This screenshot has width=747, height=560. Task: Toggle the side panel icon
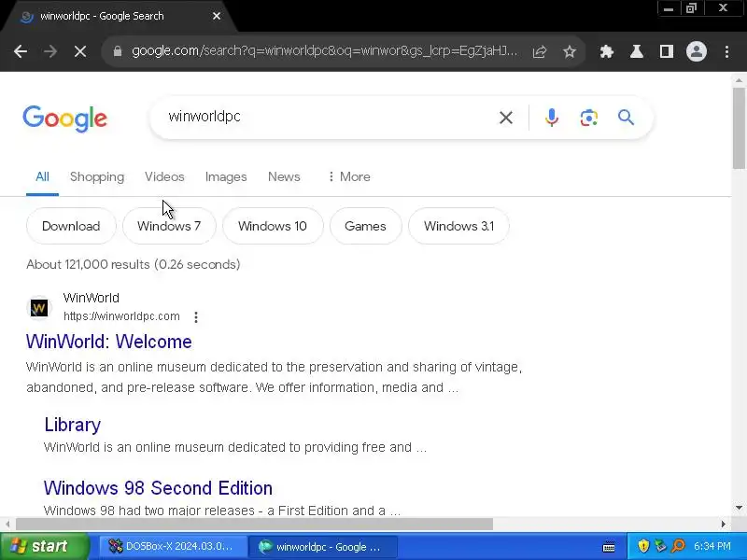[667, 51]
